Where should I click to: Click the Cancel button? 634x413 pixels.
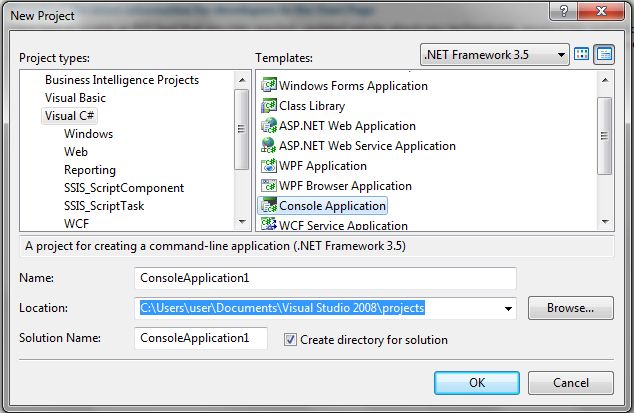pos(570,382)
